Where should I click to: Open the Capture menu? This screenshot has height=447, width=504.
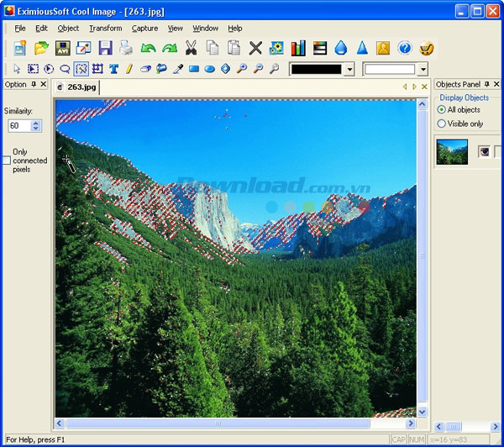[144, 29]
